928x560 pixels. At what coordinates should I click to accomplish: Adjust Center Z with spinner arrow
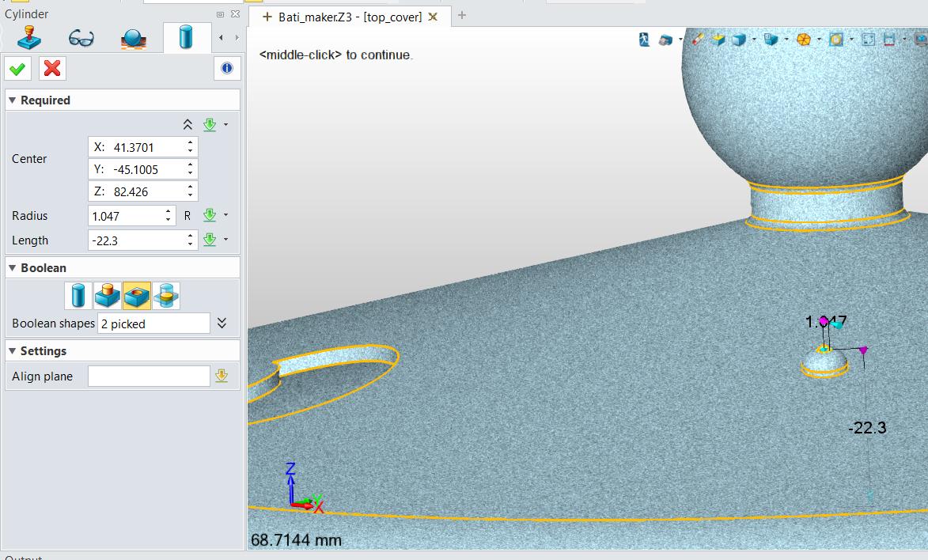click(190, 191)
